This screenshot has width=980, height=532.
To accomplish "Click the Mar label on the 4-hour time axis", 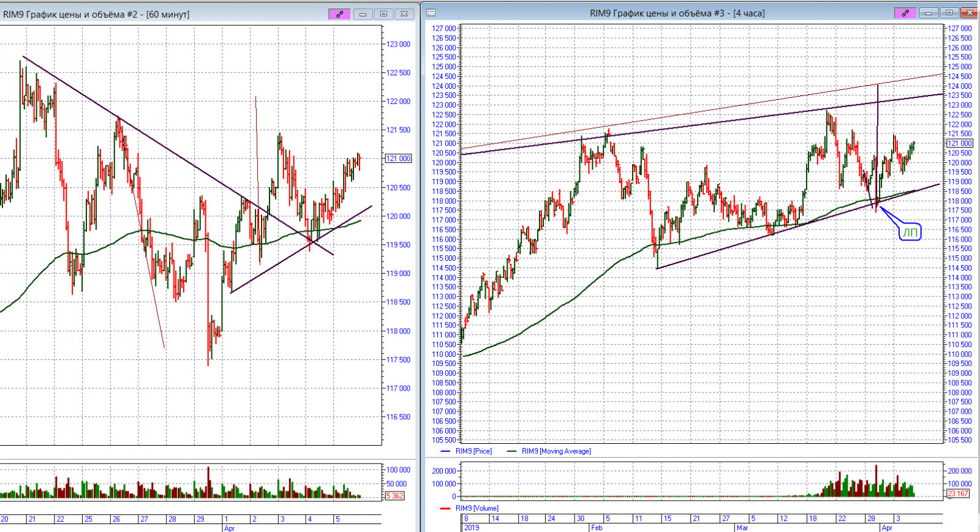I will (x=742, y=527).
